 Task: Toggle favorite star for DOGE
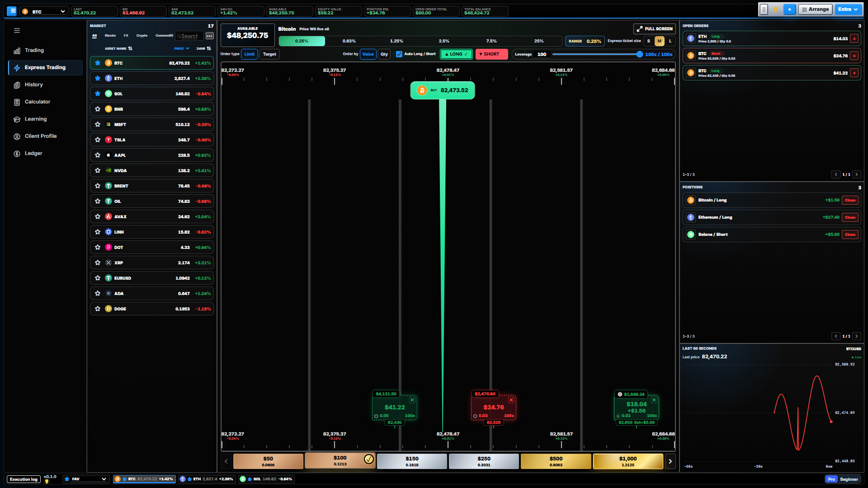coord(98,309)
